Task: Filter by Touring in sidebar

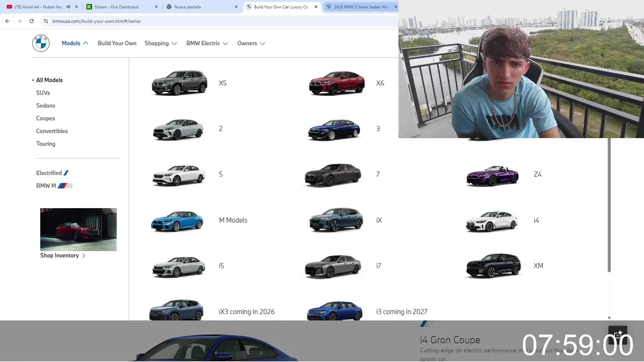Action: [x=46, y=144]
